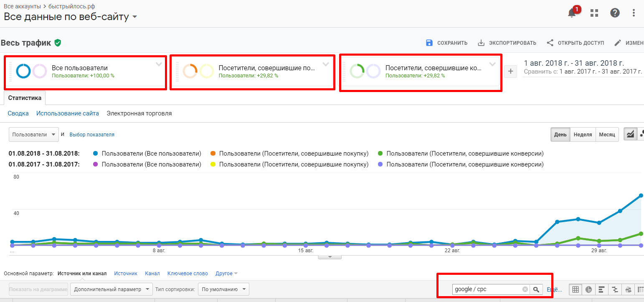
Task: Open the three-dot more options menu
Action: tap(634, 13)
